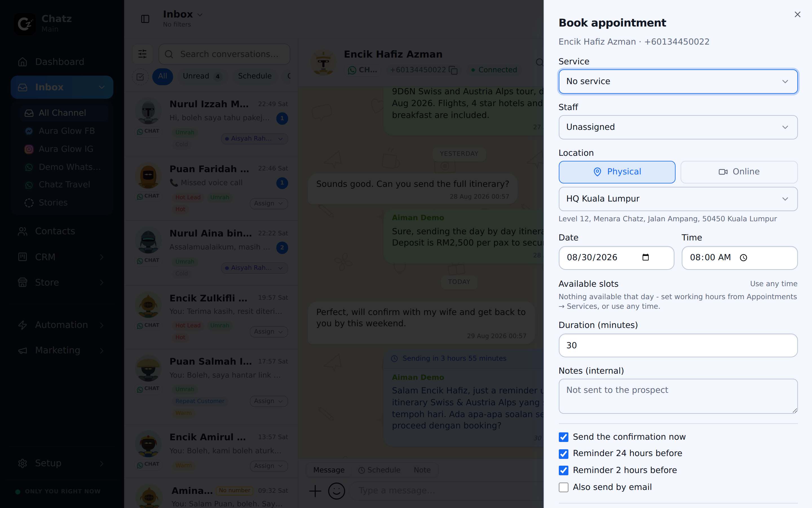
Task: Open the Inbox title dropdown
Action: (x=183, y=14)
